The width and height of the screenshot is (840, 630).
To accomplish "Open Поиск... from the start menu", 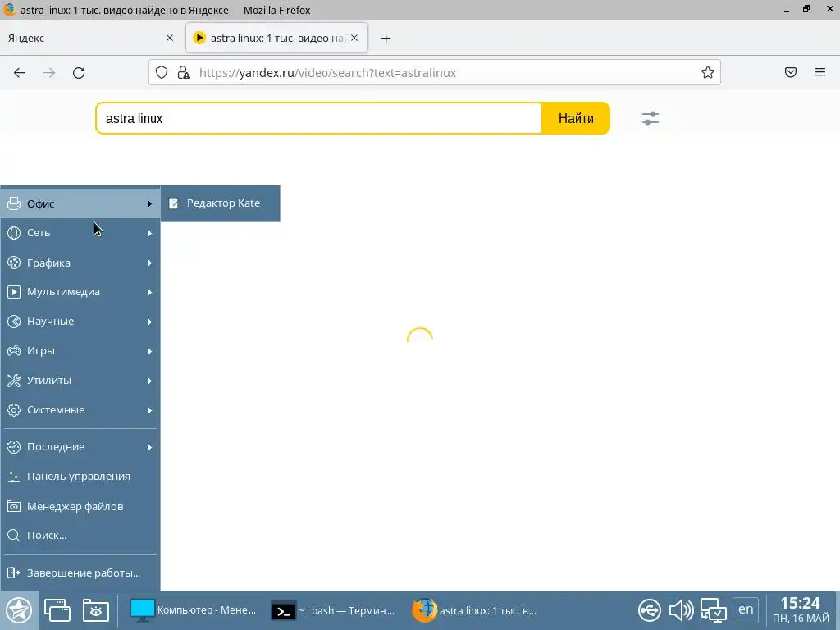I will point(80,535).
